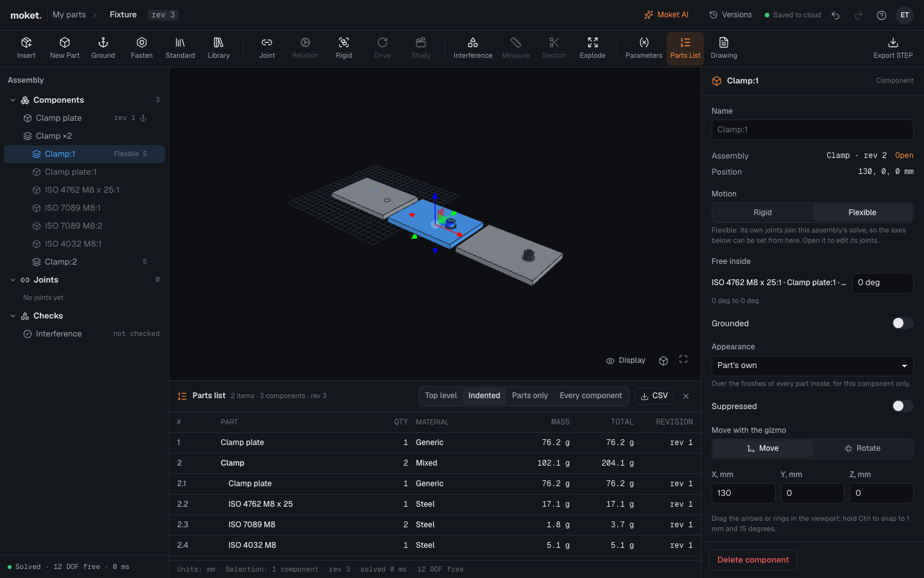The image size is (924, 578).
Task: Click the X, mm input field
Action: (x=743, y=493)
